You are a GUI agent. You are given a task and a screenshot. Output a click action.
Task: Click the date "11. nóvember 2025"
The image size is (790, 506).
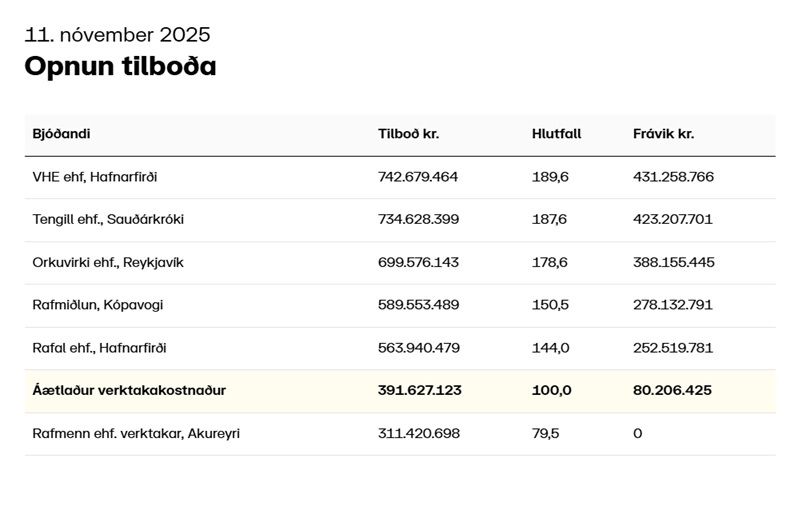117,34
